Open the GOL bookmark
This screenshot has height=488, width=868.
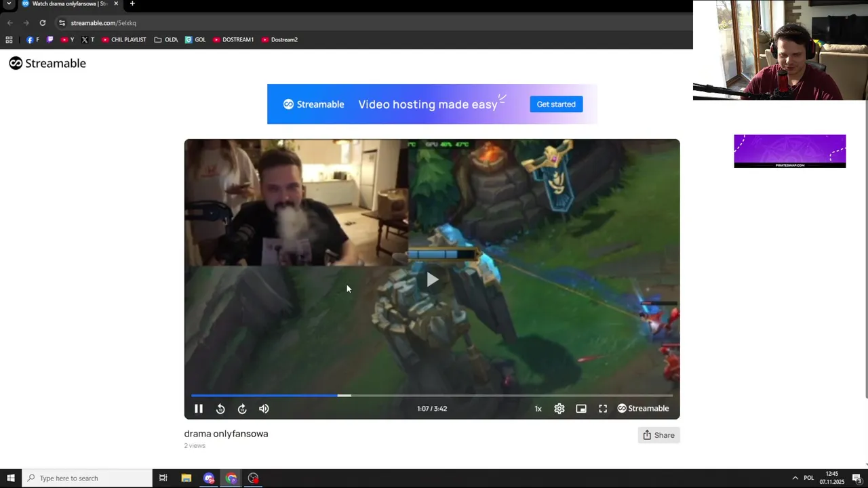(x=195, y=40)
